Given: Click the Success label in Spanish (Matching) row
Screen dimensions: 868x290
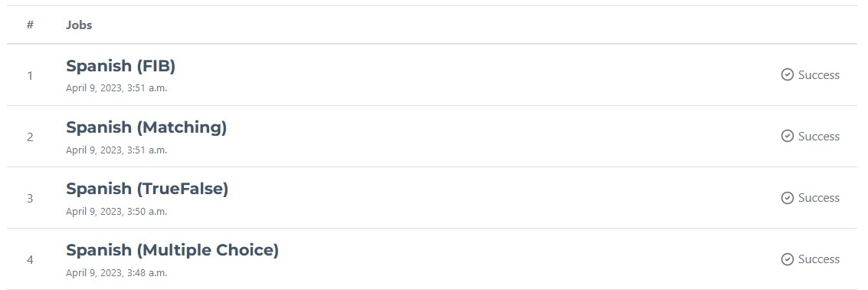Looking at the screenshot, I should [x=819, y=137].
